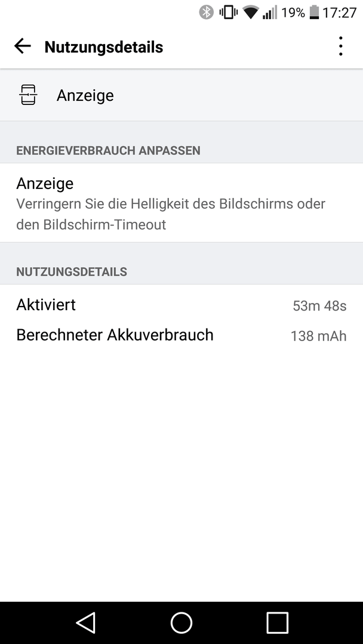The image size is (363, 644).
Task: Tap the Aktiviert usage row
Action: [181, 305]
